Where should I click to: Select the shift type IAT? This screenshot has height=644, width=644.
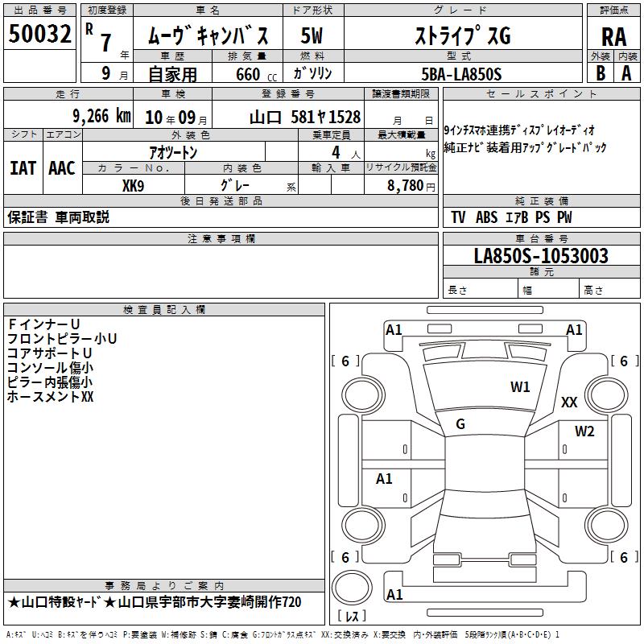coord(23,168)
